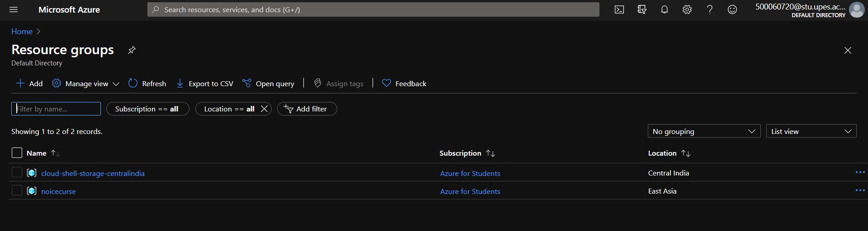Open query in Resource Graph
The image size is (868, 231).
(x=269, y=83)
